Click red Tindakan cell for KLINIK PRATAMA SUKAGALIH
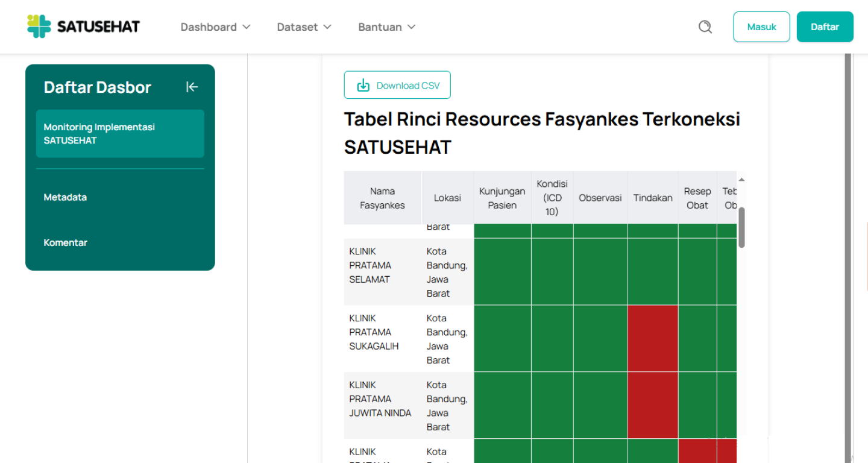Image resolution: width=868 pixels, height=463 pixels. pyautogui.click(x=653, y=338)
